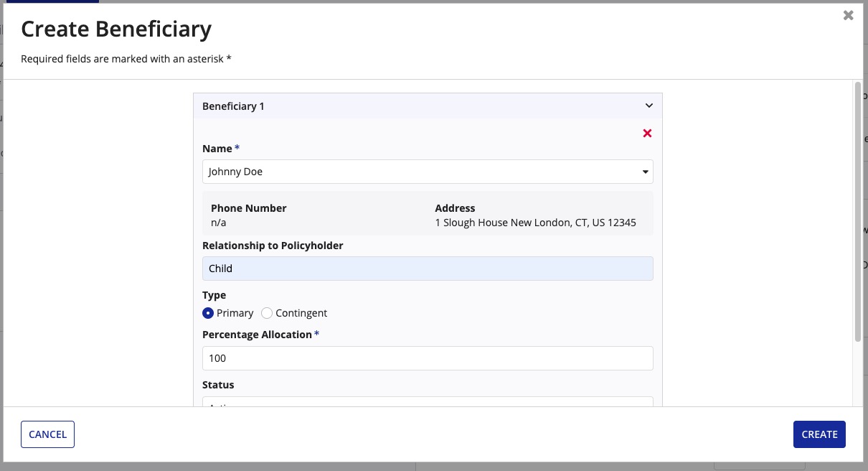Click the Status field label
The image size is (868, 471).
(218, 385)
